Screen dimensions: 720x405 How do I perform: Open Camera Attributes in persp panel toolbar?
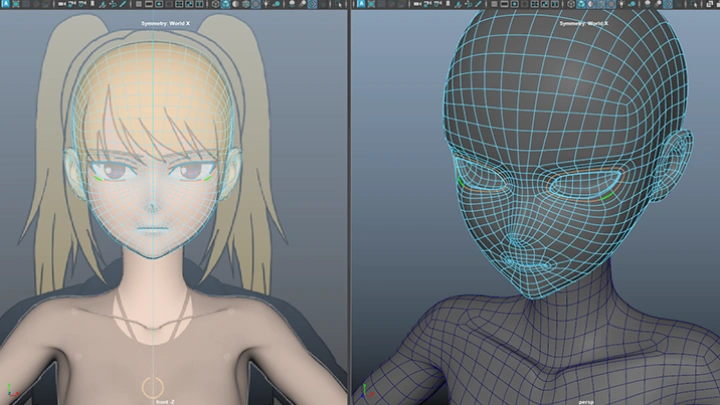(439, 4)
